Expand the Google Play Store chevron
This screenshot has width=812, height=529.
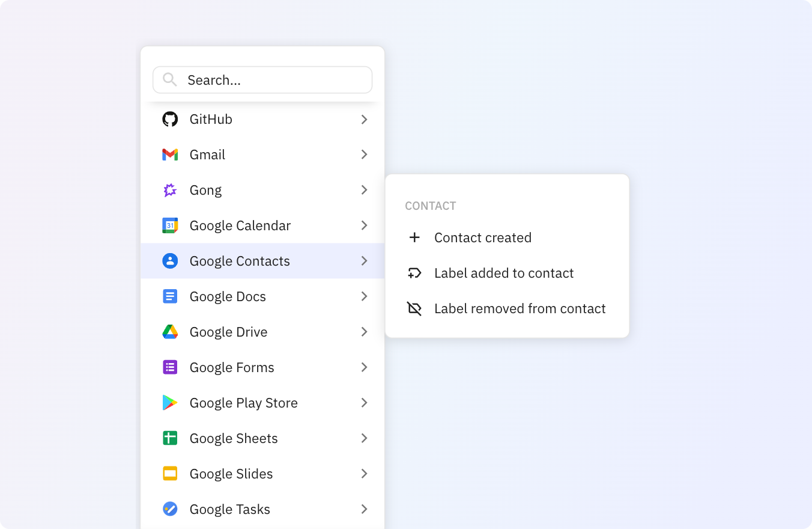364,403
